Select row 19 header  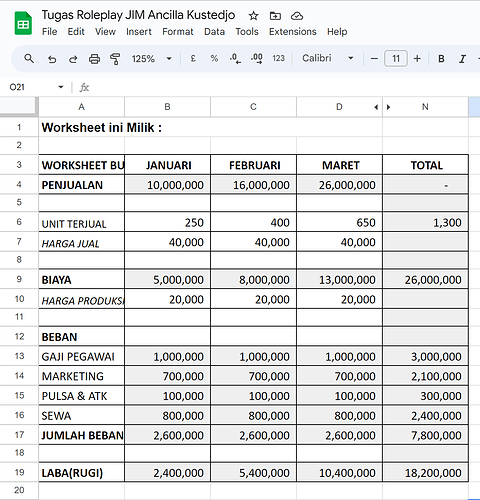pyautogui.click(x=19, y=472)
